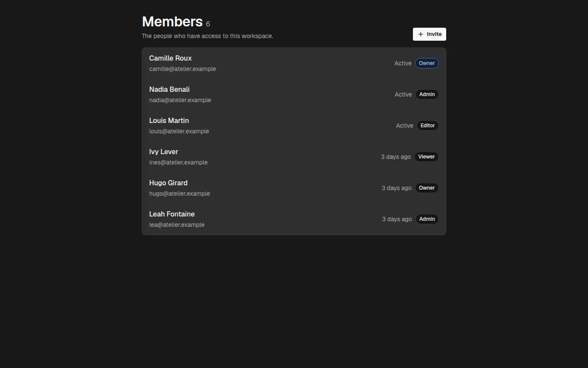
Task: Click the name "Ivy Lever"
Action: click(164, 152)
